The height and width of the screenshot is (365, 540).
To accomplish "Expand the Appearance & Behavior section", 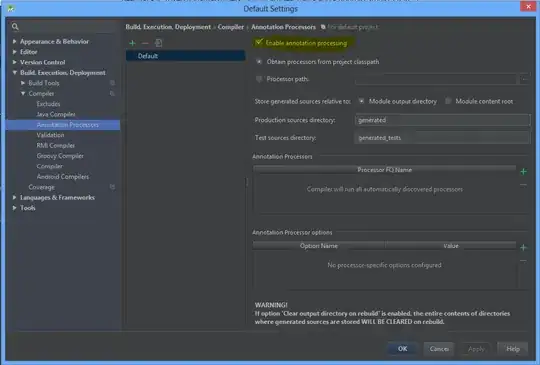I will pos(14,41).
